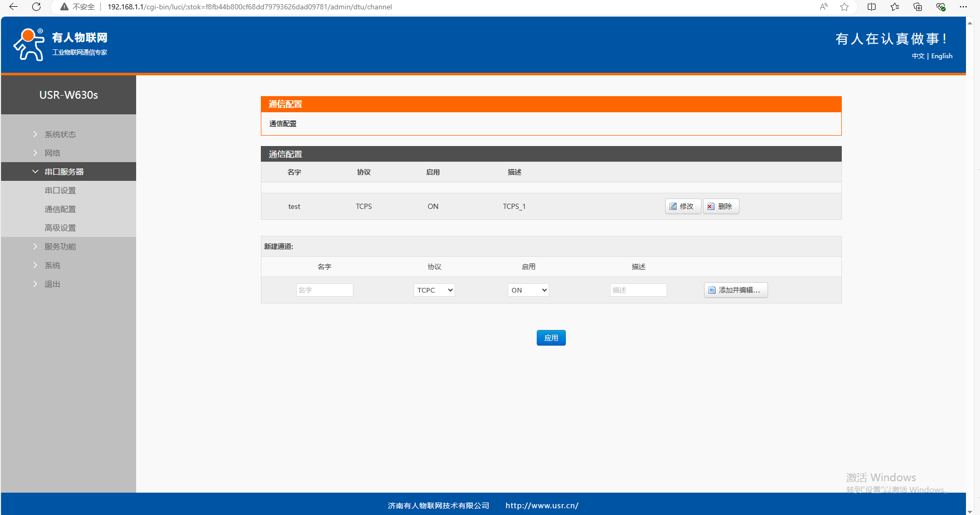Switch language to English

tap(942, 56)
